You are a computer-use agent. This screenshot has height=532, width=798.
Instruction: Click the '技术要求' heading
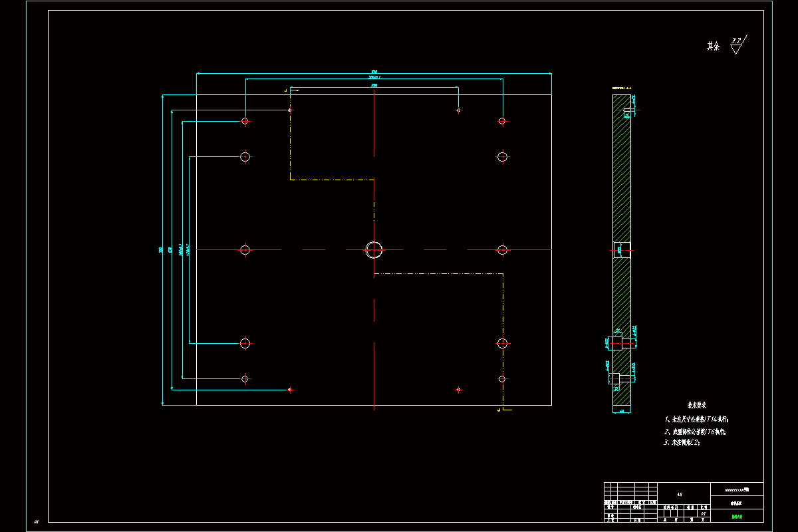(696, 404)
